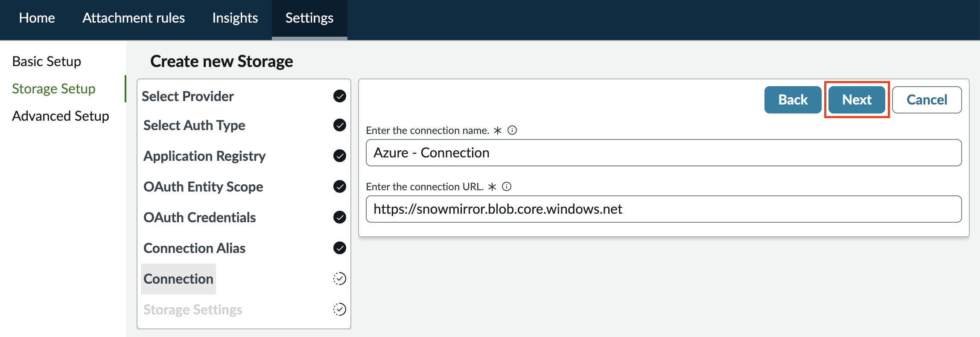Open the Connection Alias step
This screenshot has height=337, width=980.
pos(194,248)
